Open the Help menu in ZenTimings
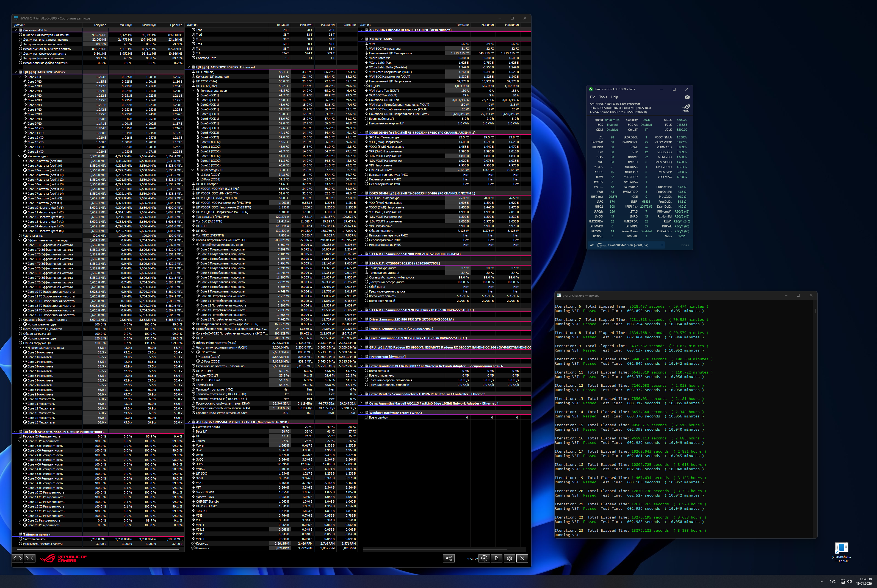 [614, 97]
